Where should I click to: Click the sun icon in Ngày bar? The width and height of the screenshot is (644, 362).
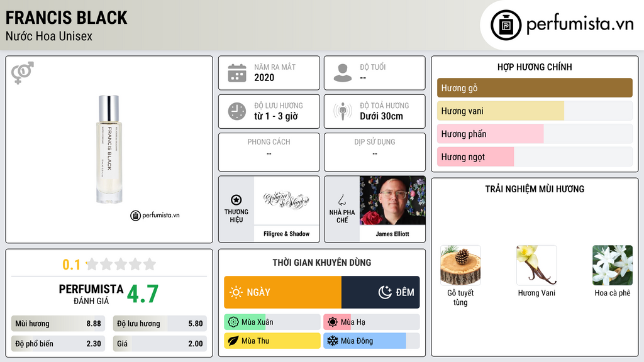(x=236, y=292)
